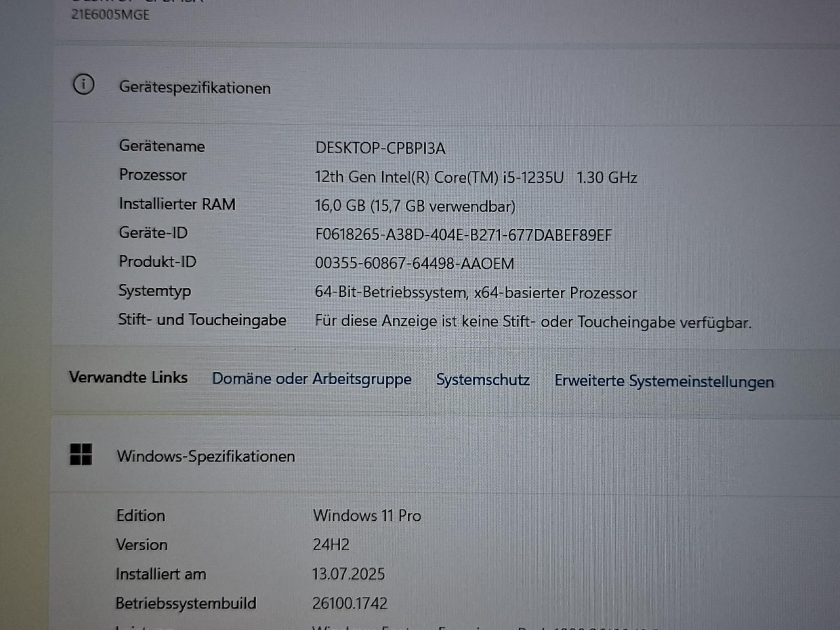Click the Version label

142,545
